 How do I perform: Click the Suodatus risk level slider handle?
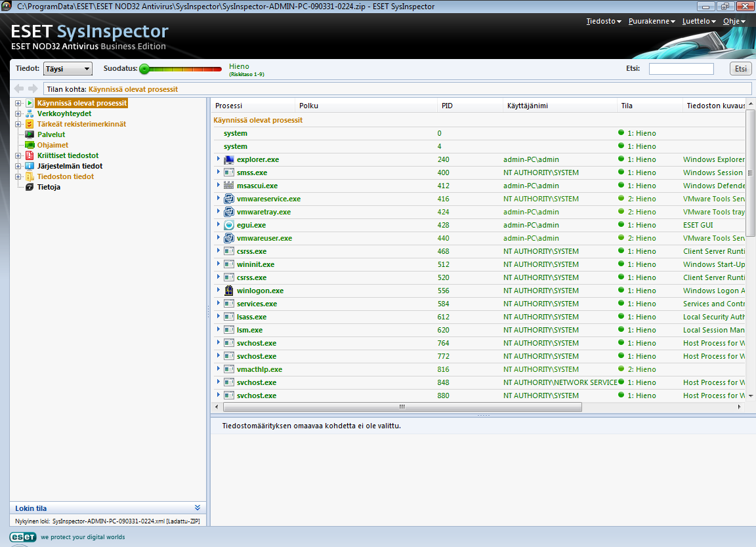click(x=144, y=69)
